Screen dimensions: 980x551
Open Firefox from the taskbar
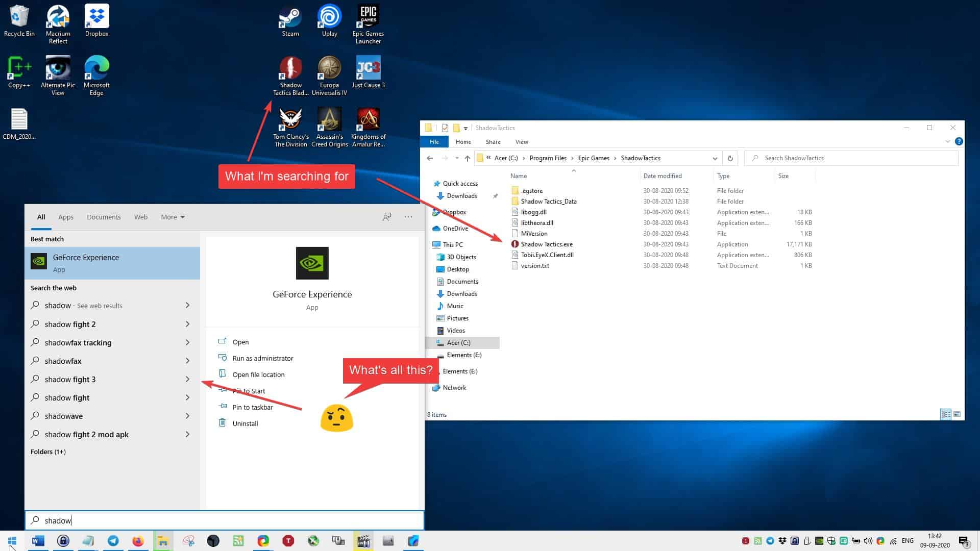[138, 541]
